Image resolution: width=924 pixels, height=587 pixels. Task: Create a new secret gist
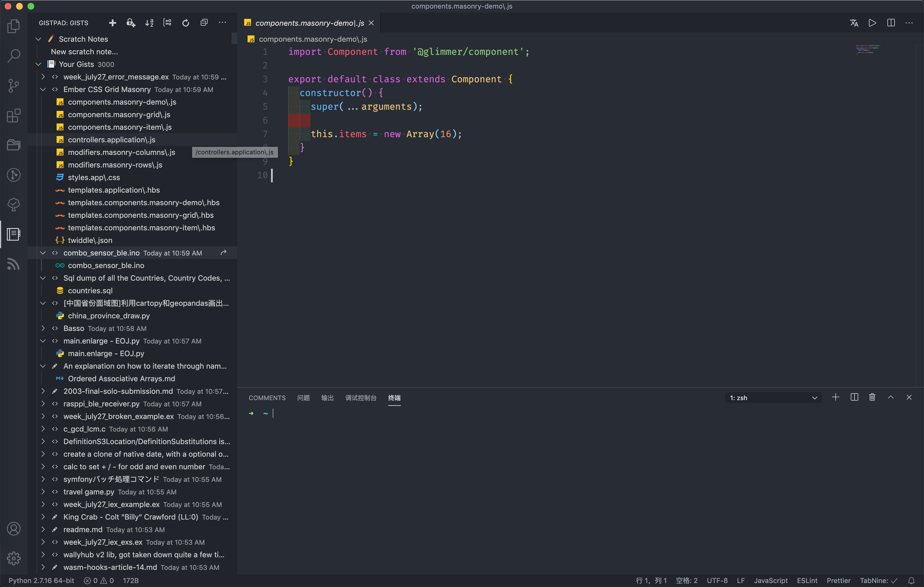pos(131,23)
